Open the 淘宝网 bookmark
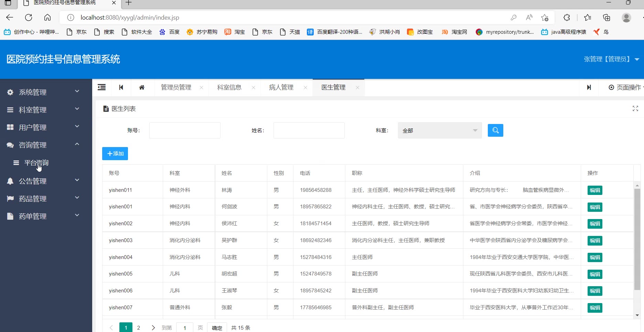Image resolution: width=644 pixels, height=332 pixels. pyautogui.click(x=454, y=32)
